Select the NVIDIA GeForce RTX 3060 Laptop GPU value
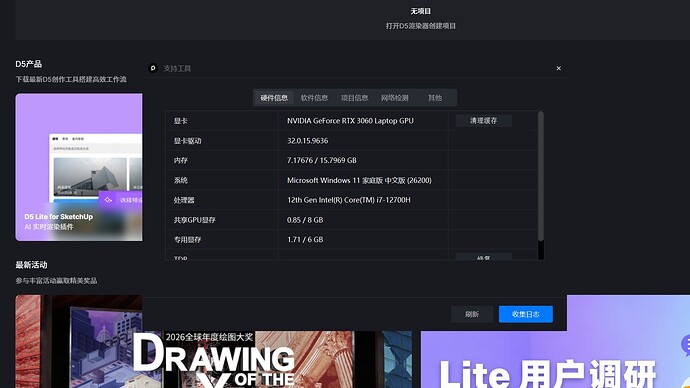Viewport: 690px width, 388px height. 350,121
